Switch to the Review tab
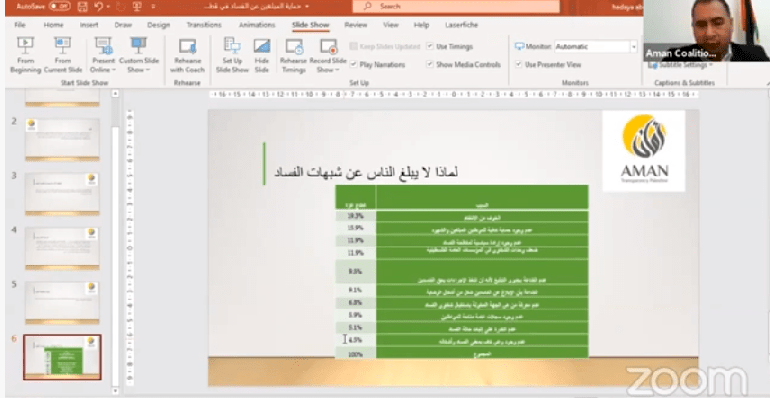 tap(356, 25)
